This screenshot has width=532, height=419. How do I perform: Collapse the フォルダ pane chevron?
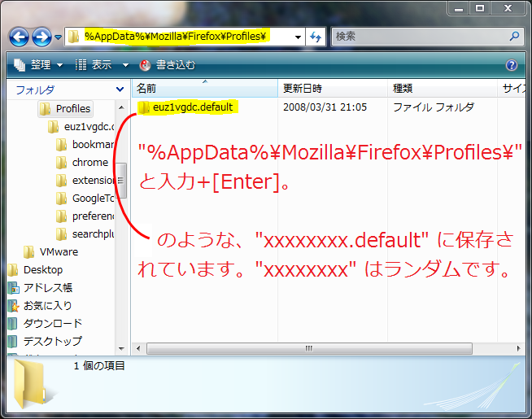coord(120,89)
